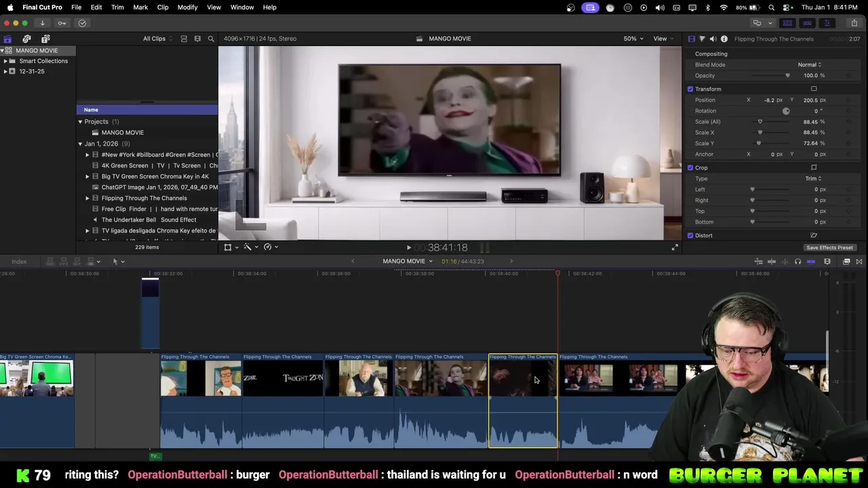Open the Window menu
Screen dimensions: 868x488
pyautogui.click(x=242, y=7)
